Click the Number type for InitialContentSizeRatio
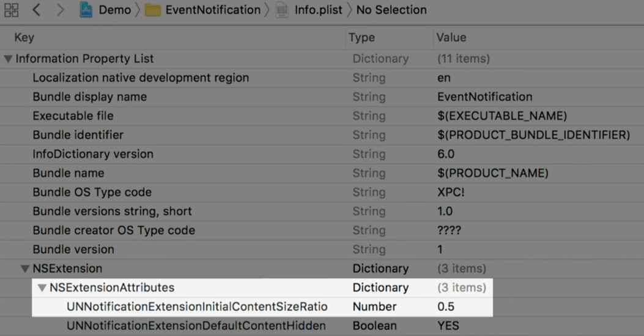The height and width of the screenshot is (336, 644). click(374, 307)
